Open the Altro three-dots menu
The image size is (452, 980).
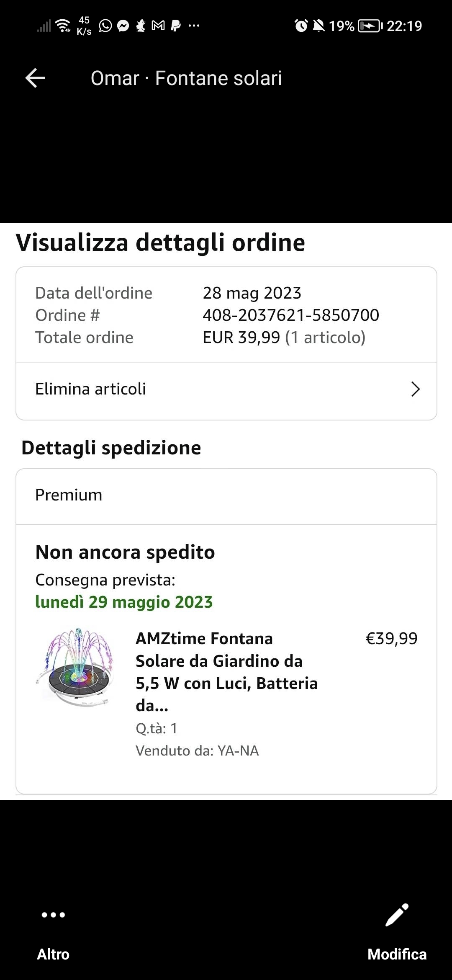[x=53, y=915]
